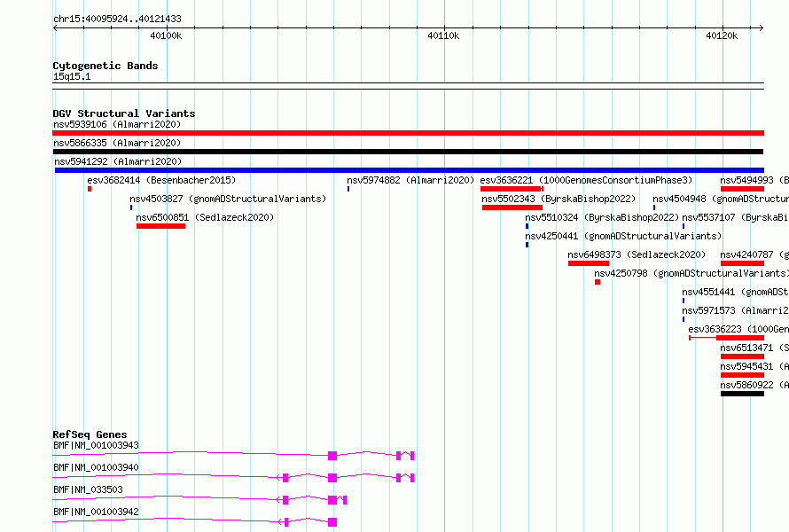Image resolution: width=789 pixels, height=532 pixels.
Task: Click the 40120k scale label
Action: [x=722, y=35]
